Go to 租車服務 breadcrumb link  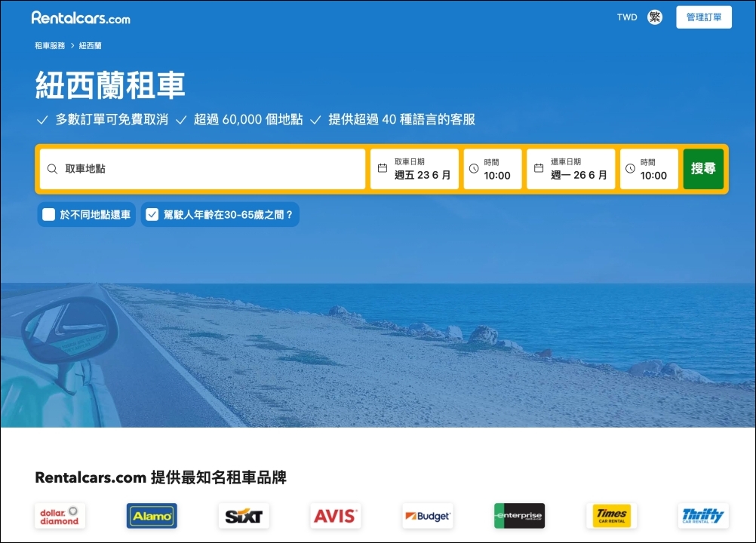[x=50, y=46]
